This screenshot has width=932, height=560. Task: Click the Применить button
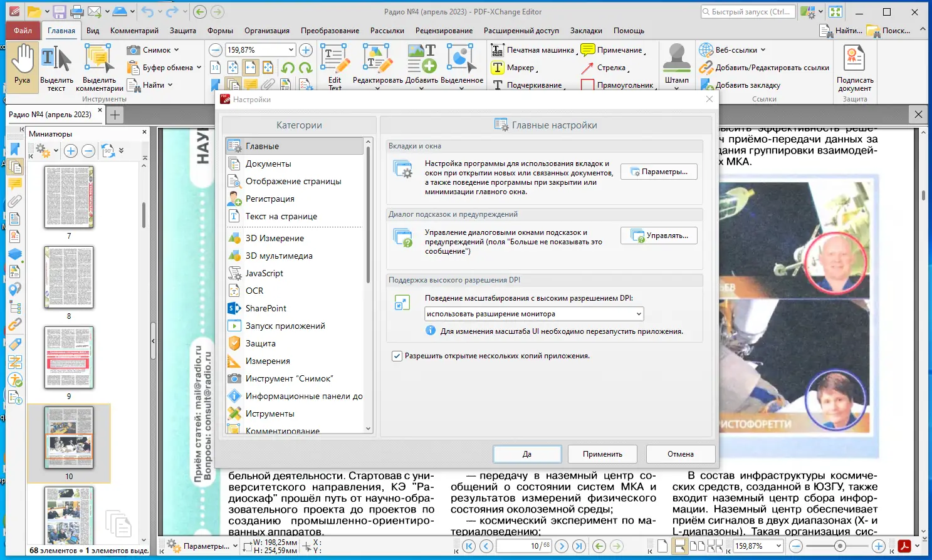pyautogui.click(x=602, y=454)
